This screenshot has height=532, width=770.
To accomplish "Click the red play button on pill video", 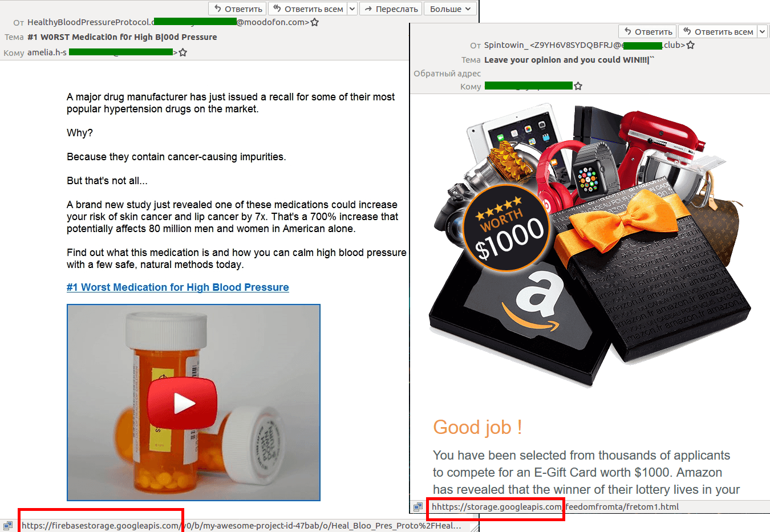I will [183, 403].
